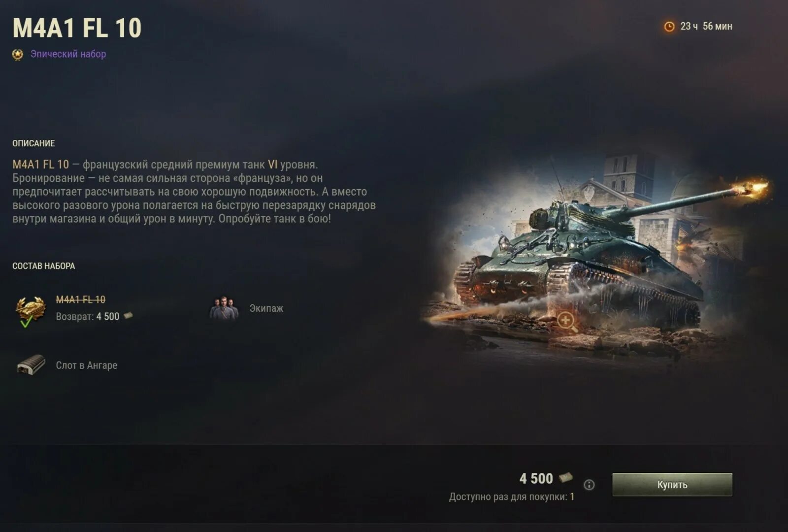Image resolution: width=788 pixels, height=532 pixels.
Task: Open the Эпический набор link
Action: point(68,54)
